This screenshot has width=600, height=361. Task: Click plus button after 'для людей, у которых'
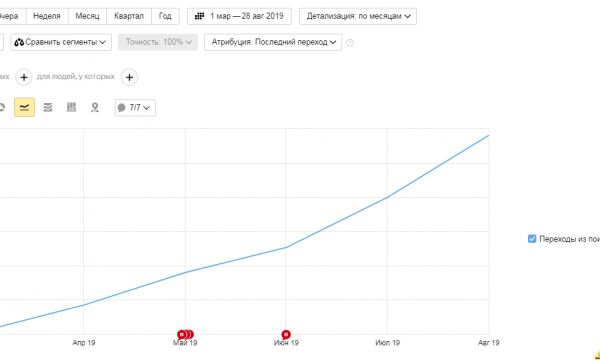click(129, 77)
